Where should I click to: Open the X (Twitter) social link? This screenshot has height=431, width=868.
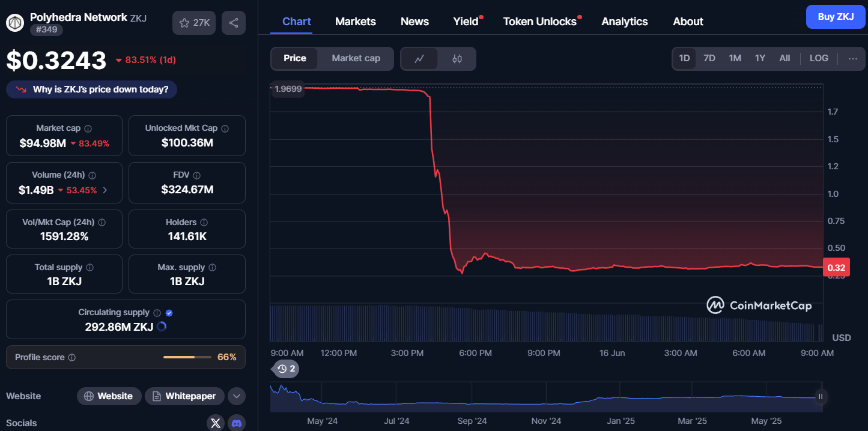pyautogui.click(x=216, y=423)
